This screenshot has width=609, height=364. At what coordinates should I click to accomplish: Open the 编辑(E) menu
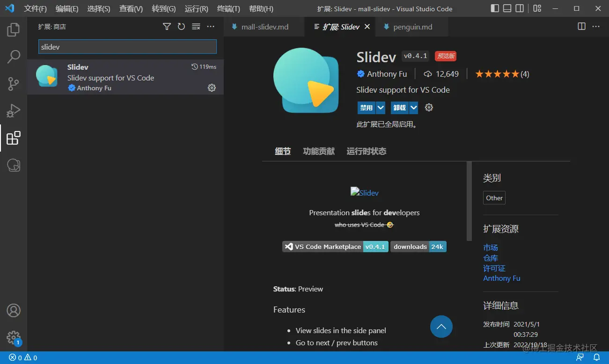click(67, 8)
